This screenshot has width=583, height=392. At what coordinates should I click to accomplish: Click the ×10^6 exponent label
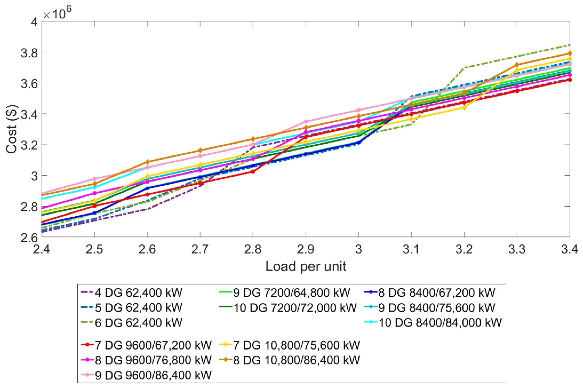(57, 13)
